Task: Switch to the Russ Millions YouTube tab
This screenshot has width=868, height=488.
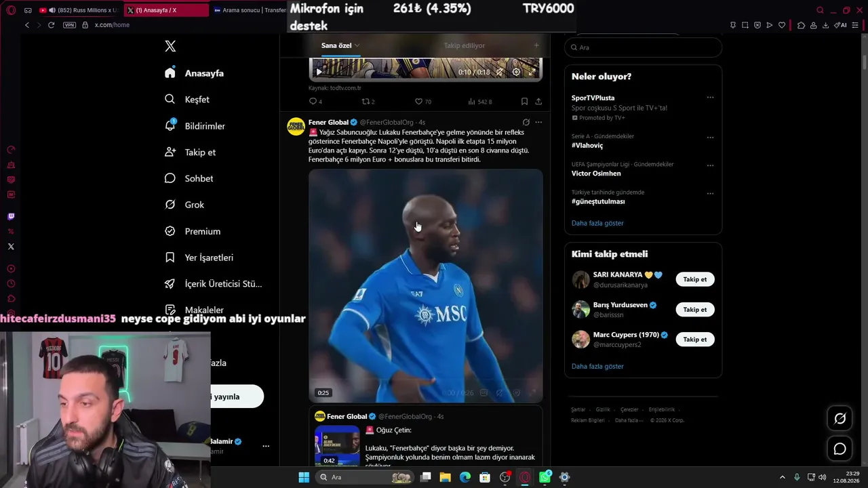Action: point(80,10)
